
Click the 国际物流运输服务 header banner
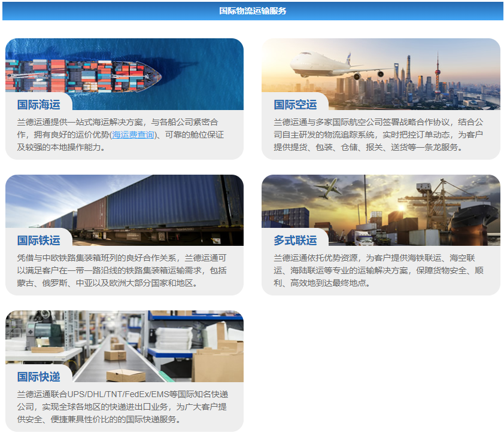pos(252,11)
